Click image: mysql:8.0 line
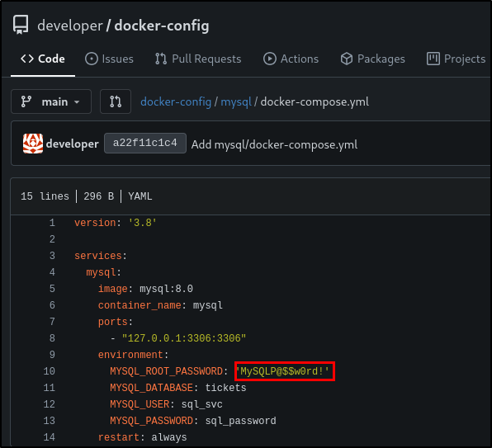 (x=145, y=289)
